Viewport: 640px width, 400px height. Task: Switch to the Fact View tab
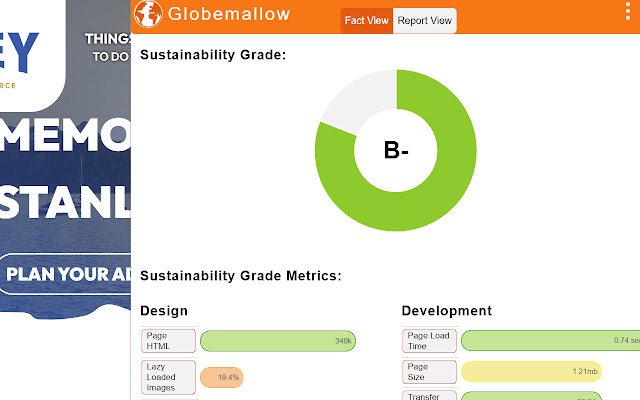tap(367, 20)
